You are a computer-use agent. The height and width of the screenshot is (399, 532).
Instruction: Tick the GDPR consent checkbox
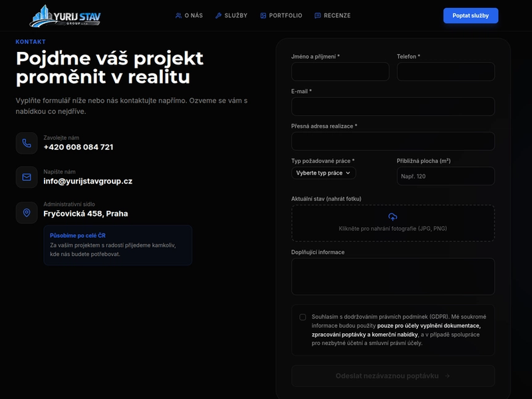tap(303, 317)
